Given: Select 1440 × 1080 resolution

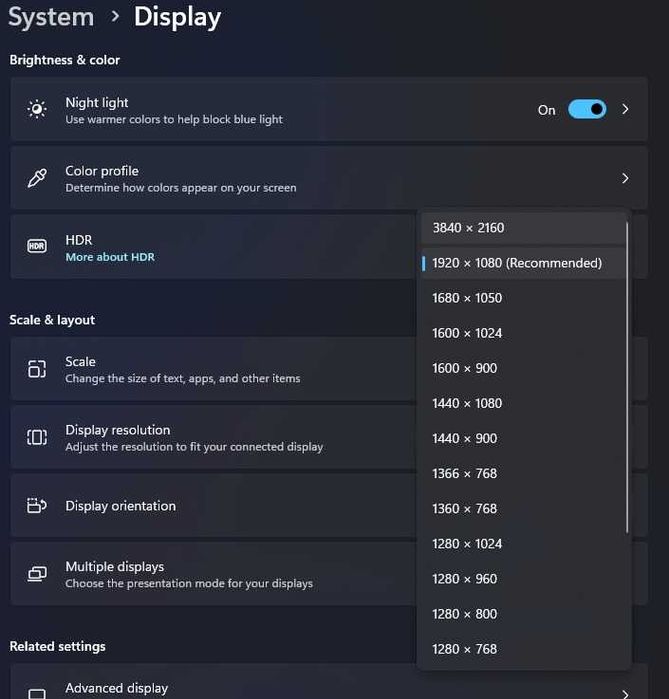Looking at the screenshot, I should [x=522, y=403].
